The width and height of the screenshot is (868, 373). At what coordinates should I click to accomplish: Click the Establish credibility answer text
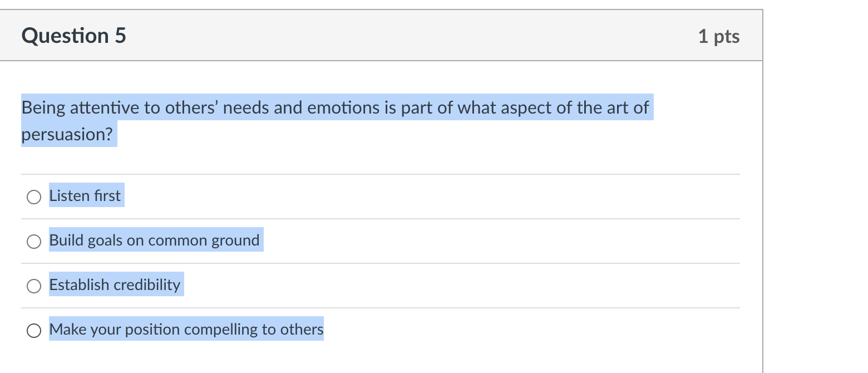point(115,284)
